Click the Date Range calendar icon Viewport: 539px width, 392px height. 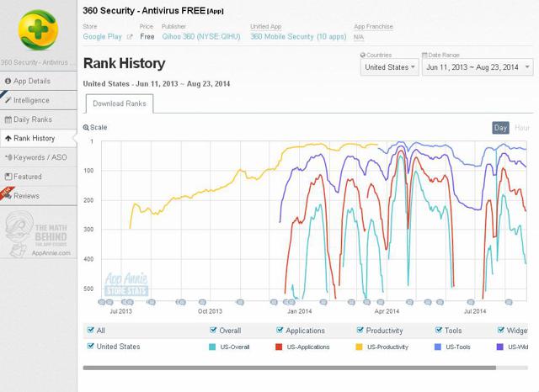(x=424, y=55)
